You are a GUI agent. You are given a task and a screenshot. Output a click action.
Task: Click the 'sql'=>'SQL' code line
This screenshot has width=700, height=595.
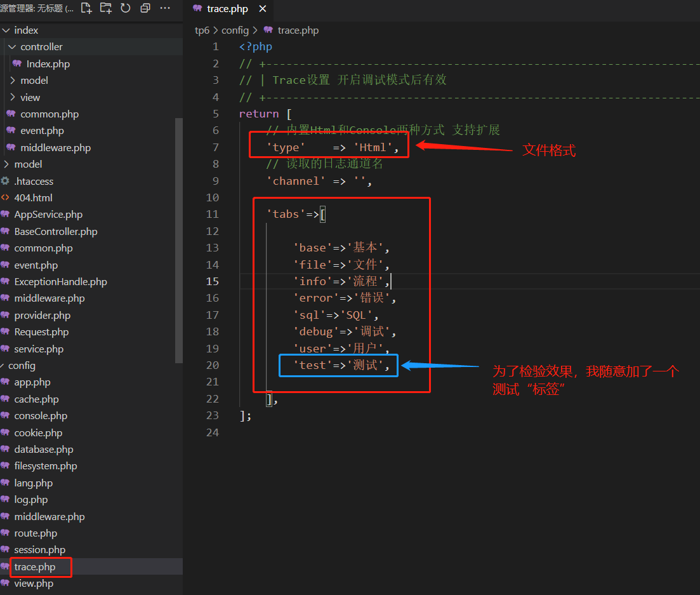(x=336, y=316)
